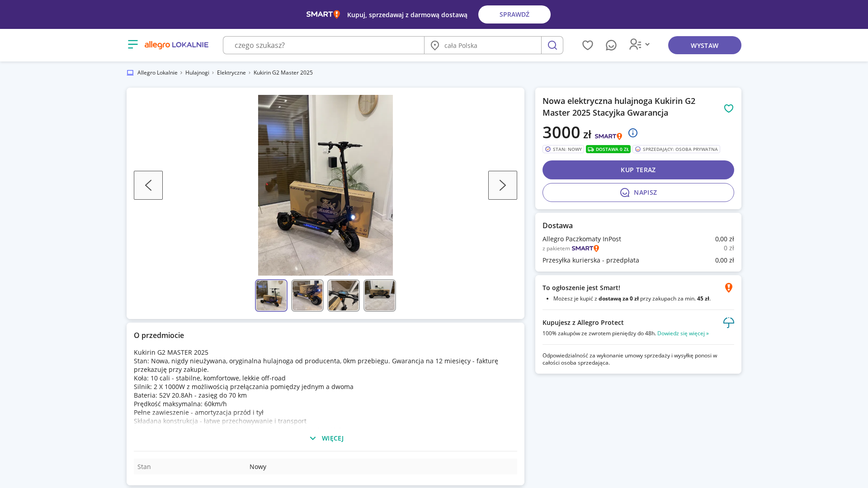Click the STAN: NOWY badge
Viewport: 868px width, 488px height.
coord(563,149)
